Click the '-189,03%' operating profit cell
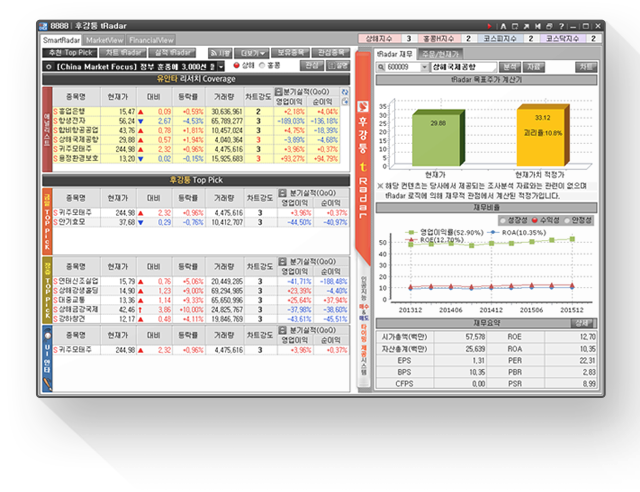The width and height of the screenshot is (640, 492). pyautogui.click(x=291, y=121)
